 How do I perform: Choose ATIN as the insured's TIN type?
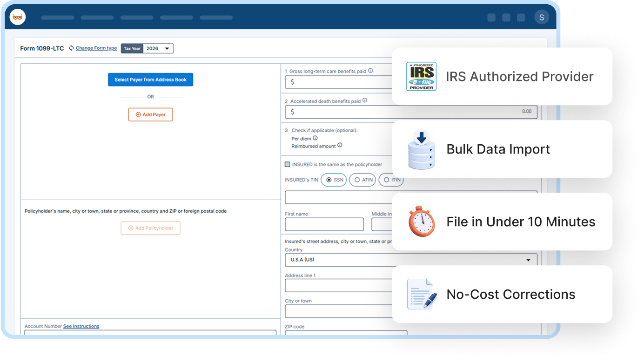click(362, 180)
